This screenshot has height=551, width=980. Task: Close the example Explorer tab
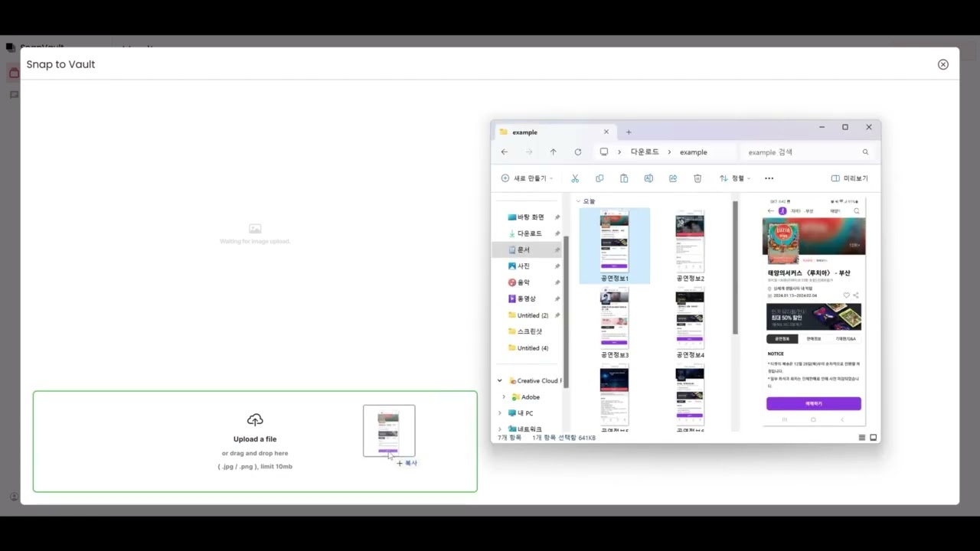tap(606, 132)
